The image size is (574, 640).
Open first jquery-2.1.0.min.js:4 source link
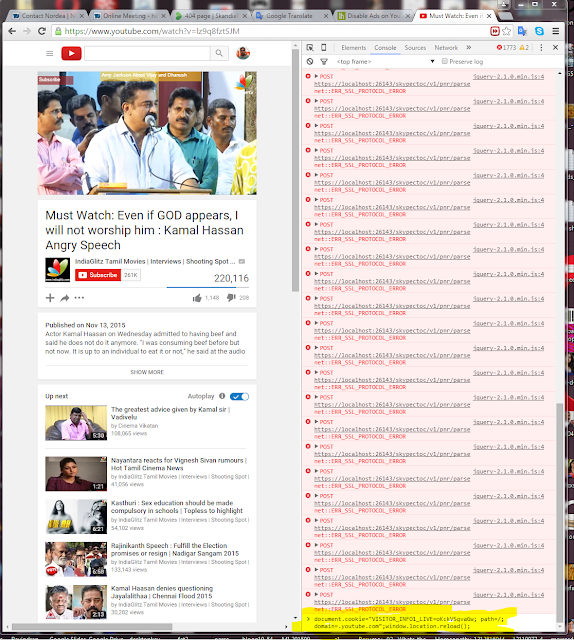click(x=508, y=77)
